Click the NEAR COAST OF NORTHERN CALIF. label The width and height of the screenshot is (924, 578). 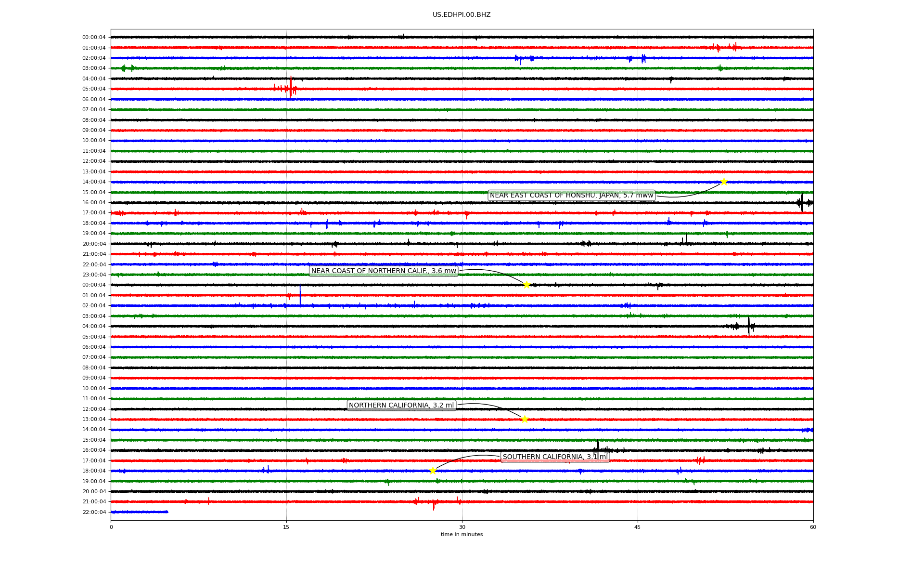384,271
